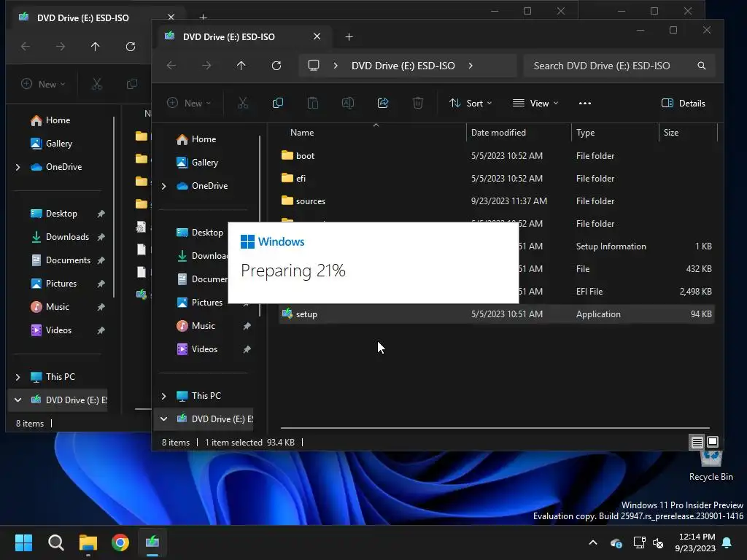Open clock and date in taskbar
Viewport: 747px width, 560px height.
click(x=695, y=542)
